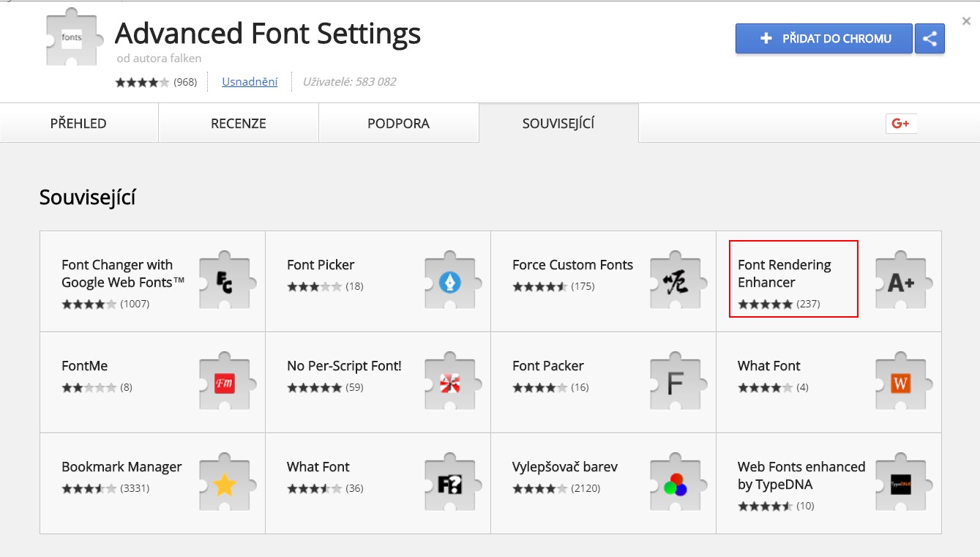Click the TypeDNA (10) star rating

tap(766, 506)
